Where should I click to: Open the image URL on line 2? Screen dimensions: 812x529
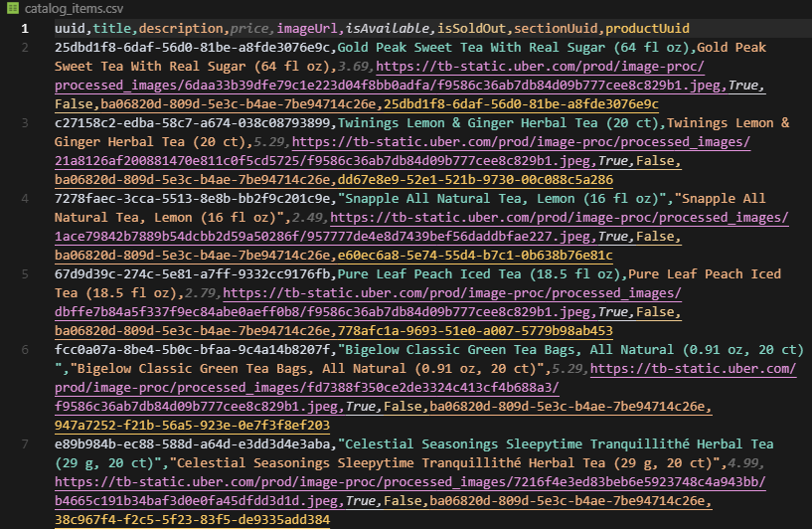[x=391, y=77]
